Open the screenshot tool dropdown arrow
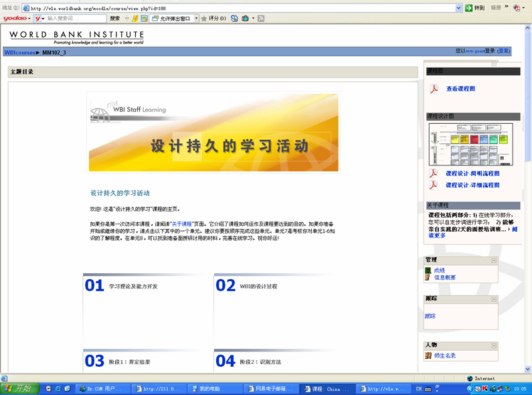Viewport: 532px width, 395px height. 253,18
